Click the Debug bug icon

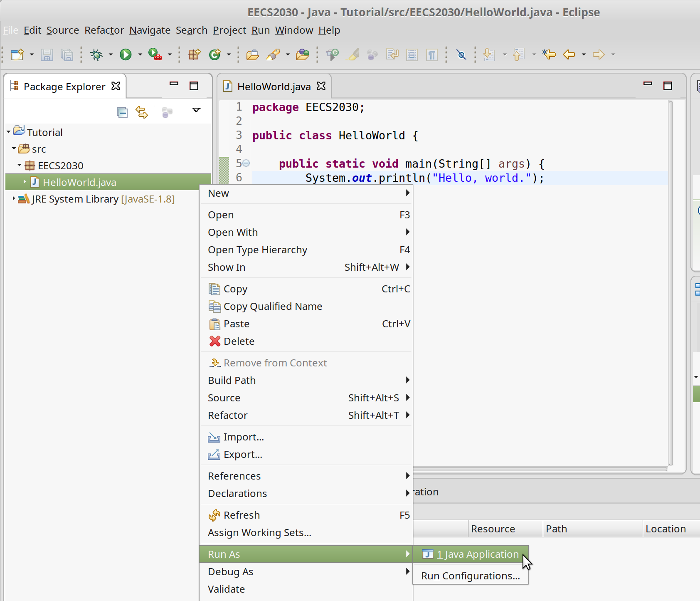coord(96,54)
